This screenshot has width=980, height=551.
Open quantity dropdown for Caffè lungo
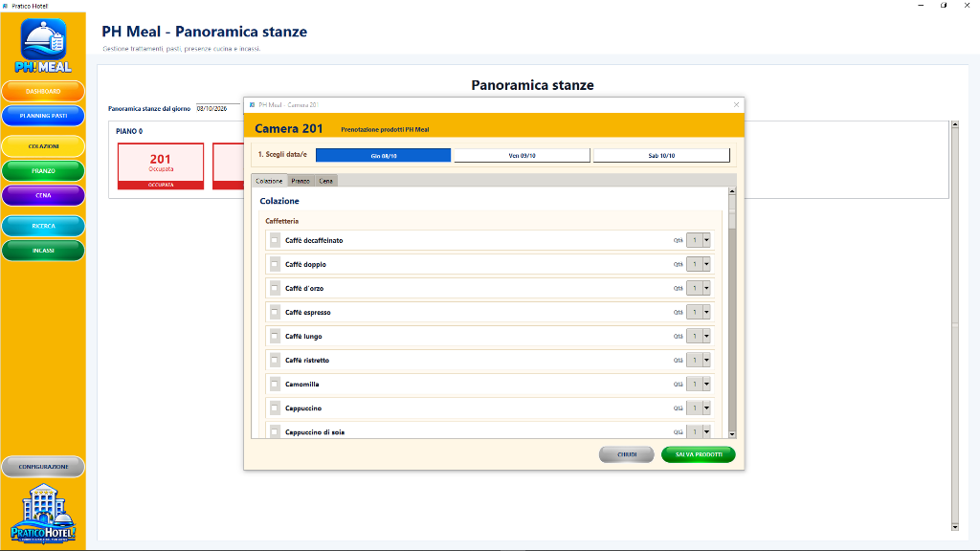(706, 336)
